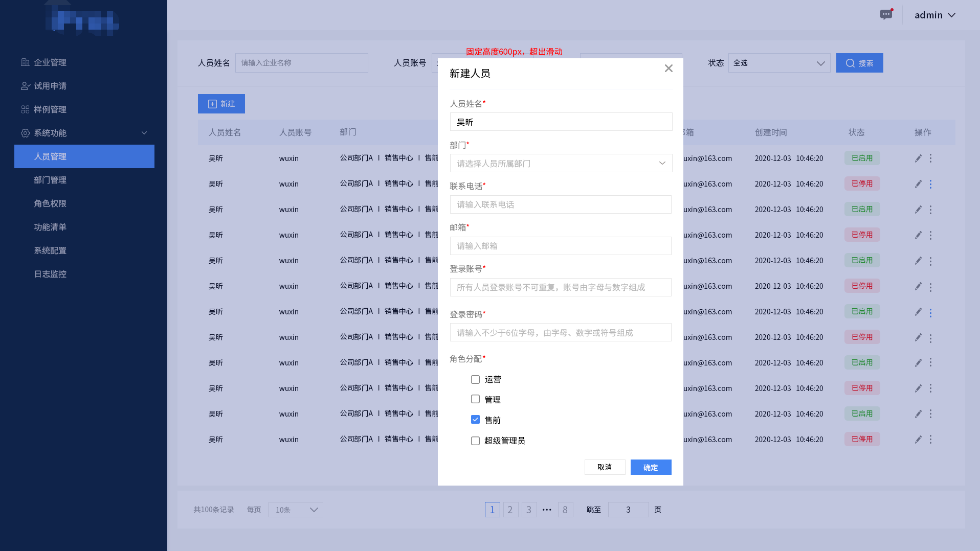The height and width of the screenshot is (551, 980).
Task: Click the 样例管理 grid icon
Action: [25, 109]
